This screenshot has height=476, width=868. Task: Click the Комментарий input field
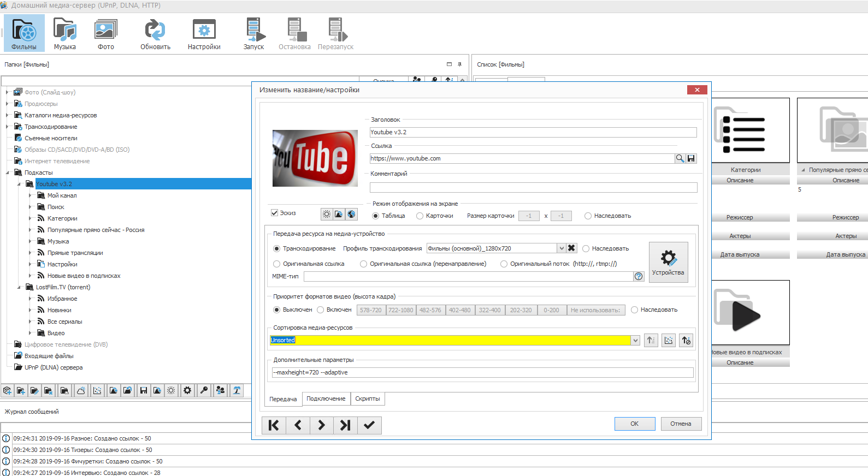pyautogui.click(x=533, y=187)
